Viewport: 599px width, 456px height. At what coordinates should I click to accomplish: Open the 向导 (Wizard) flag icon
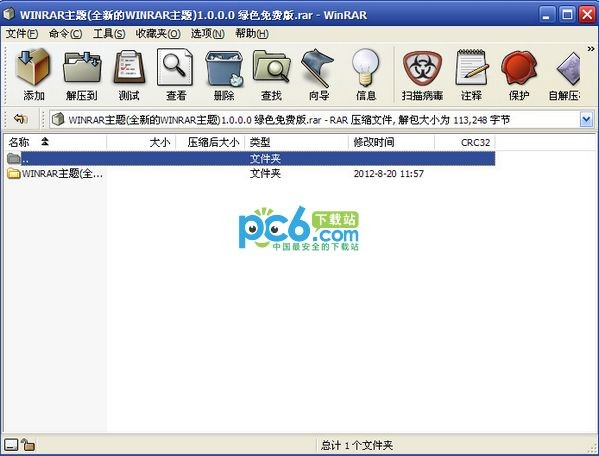point(318,68)
